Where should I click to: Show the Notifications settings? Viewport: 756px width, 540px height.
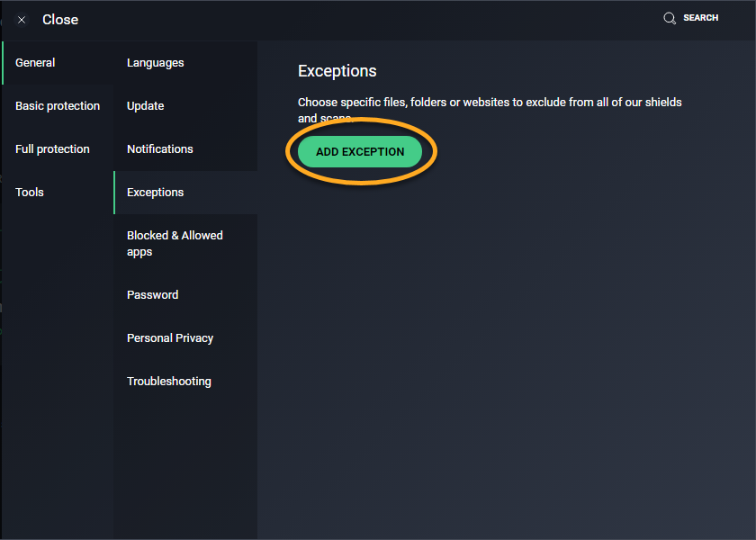click(x=159, y=149)
